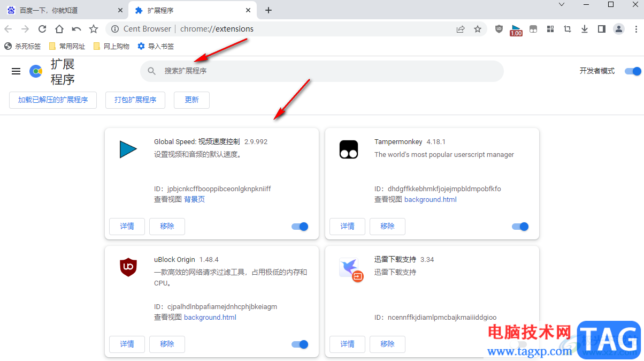Click 加载已解压的扩展程序 button

(53, 100)
